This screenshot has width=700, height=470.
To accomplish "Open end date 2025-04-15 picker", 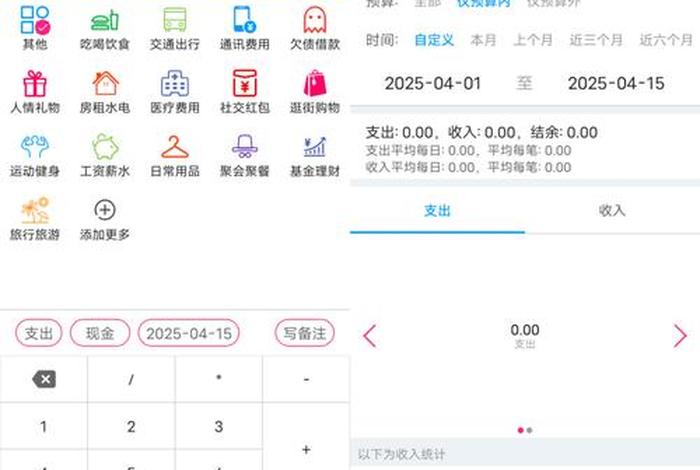I will 616,83.
